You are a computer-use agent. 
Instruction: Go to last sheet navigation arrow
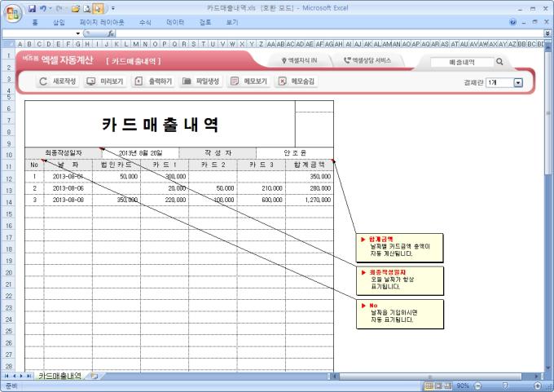click(x=29, y=376)
